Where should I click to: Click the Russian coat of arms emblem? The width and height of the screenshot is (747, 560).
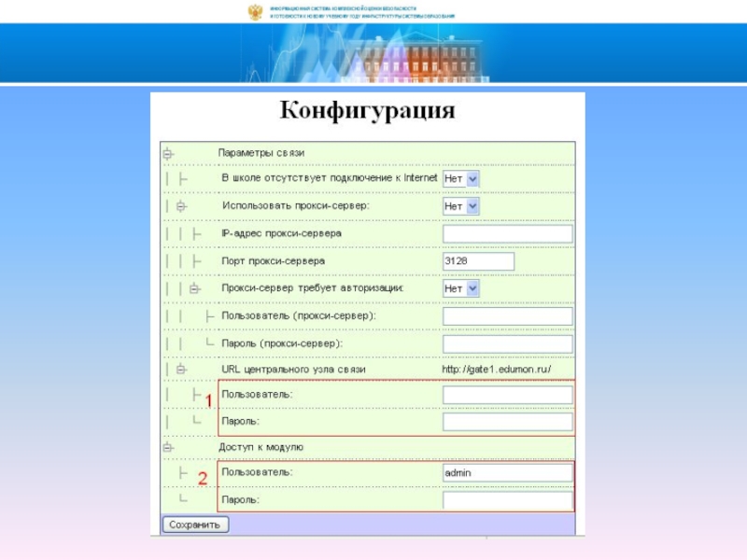tap(255, 12)
